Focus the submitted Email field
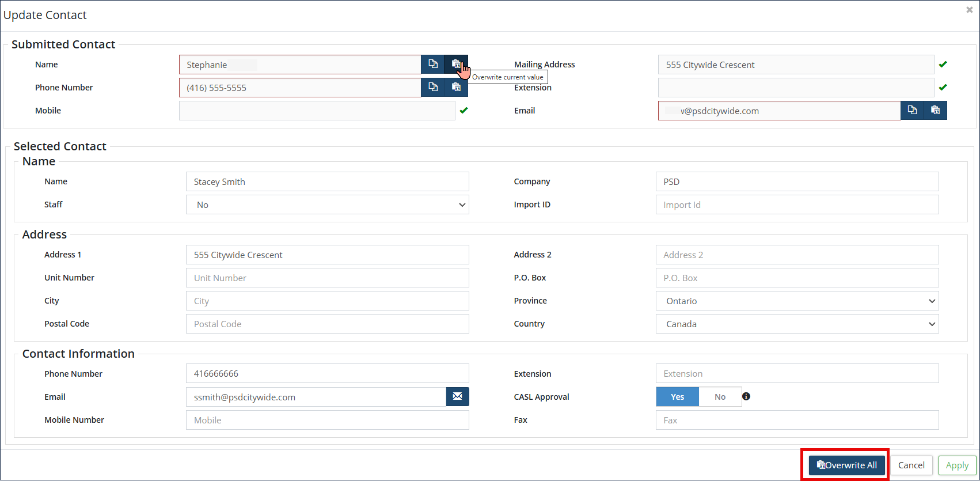 pos(780,111)
